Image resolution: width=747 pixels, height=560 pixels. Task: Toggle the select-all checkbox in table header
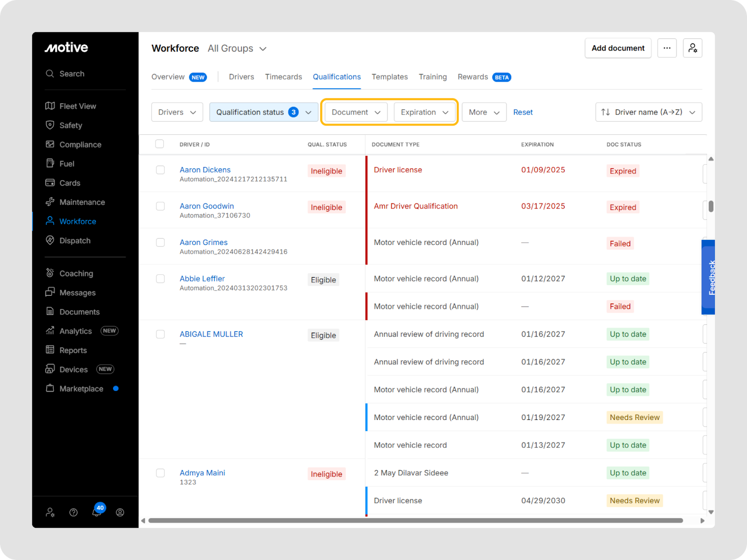[x=160, y=144]
